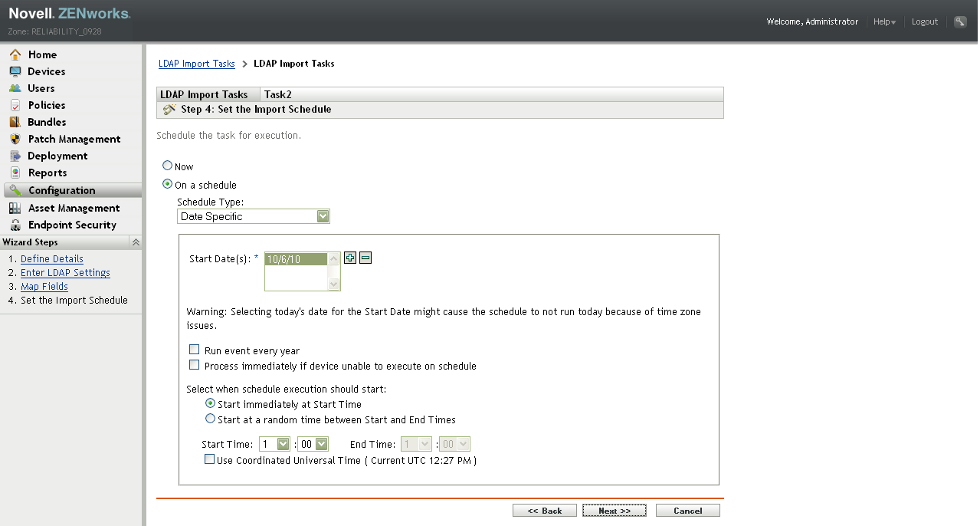Open the Help menu

click(x=884, y=21)
